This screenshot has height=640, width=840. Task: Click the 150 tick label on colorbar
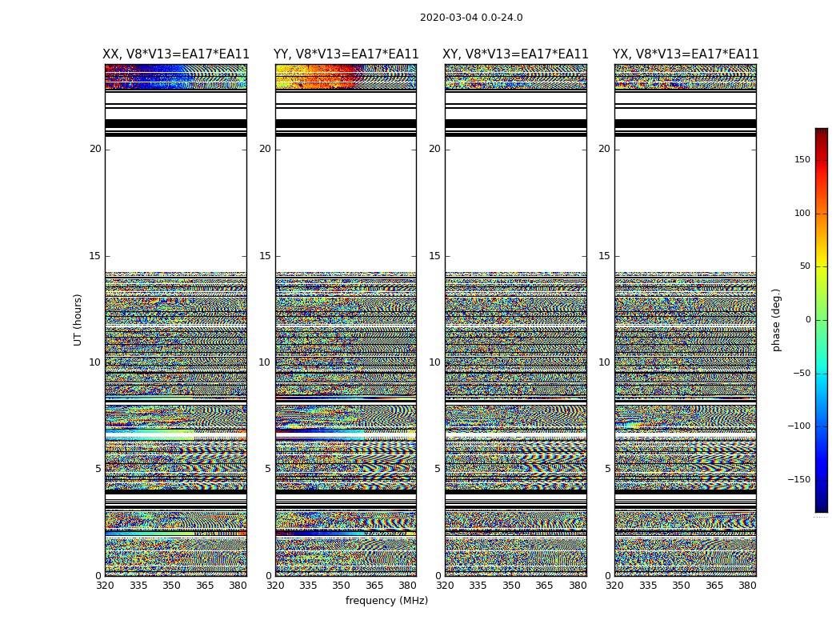click(802, 160)
